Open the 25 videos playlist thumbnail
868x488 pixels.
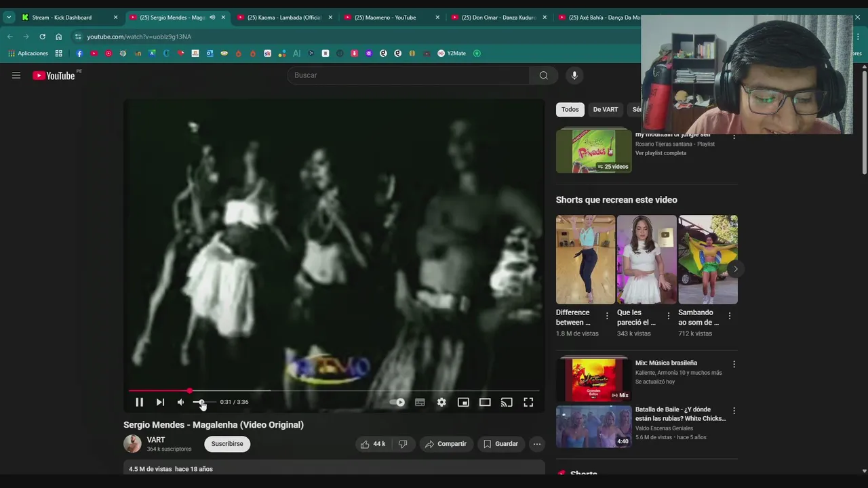pos(594,150)
